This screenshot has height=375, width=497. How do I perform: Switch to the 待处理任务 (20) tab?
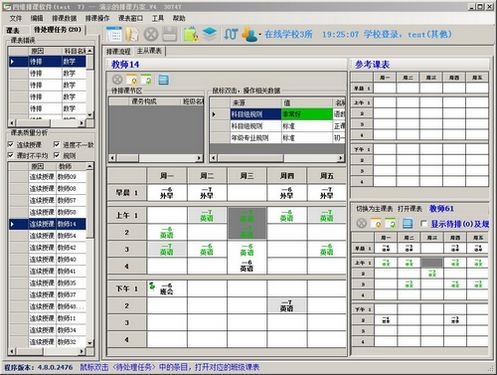[x=58, y=30]
